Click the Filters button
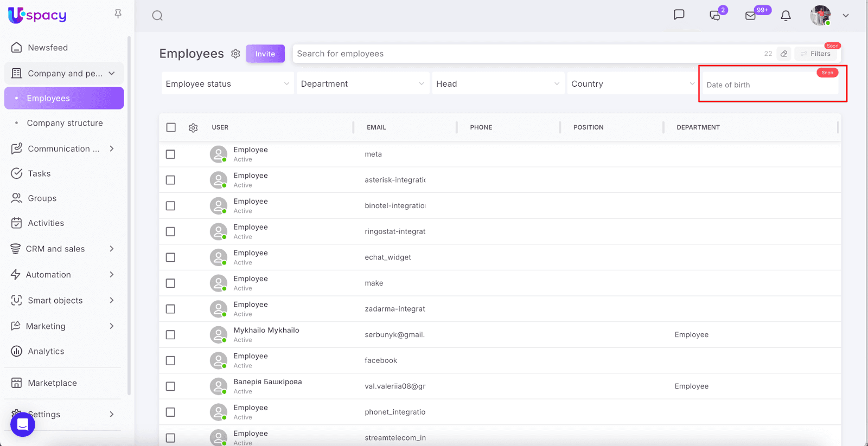868x446 pixels. click(815, 54)
